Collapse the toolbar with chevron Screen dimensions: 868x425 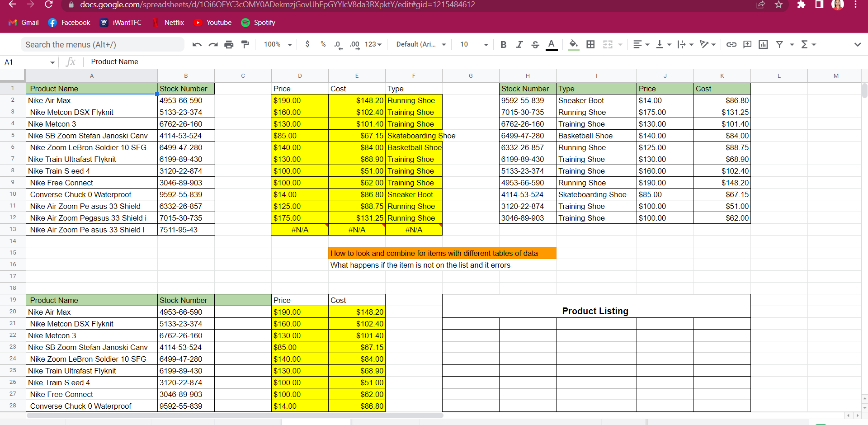pyautogui.click(x=857, y=44)
